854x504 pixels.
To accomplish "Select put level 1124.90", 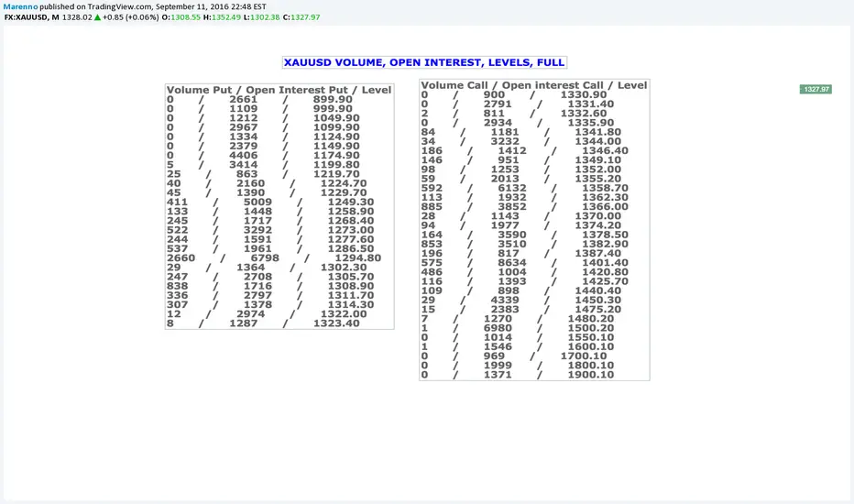I will 336,137.
